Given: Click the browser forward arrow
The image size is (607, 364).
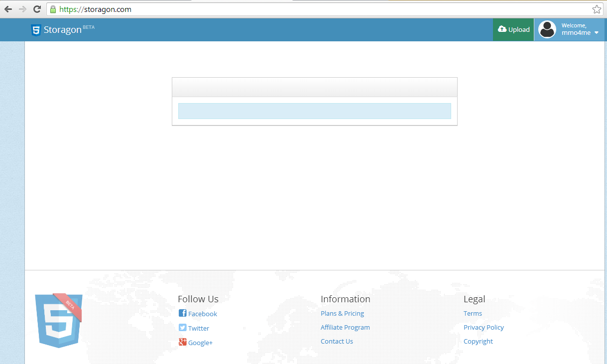Looking at the screenshot, I should 22,9.
